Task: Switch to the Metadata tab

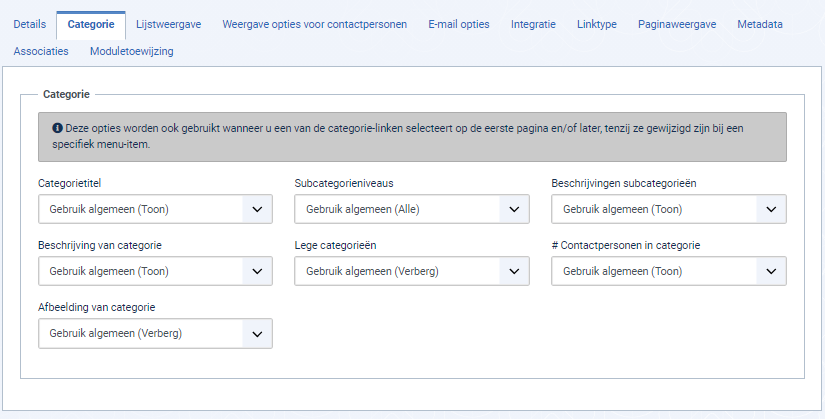Action: pyautogui.click(x=760, y=24)
